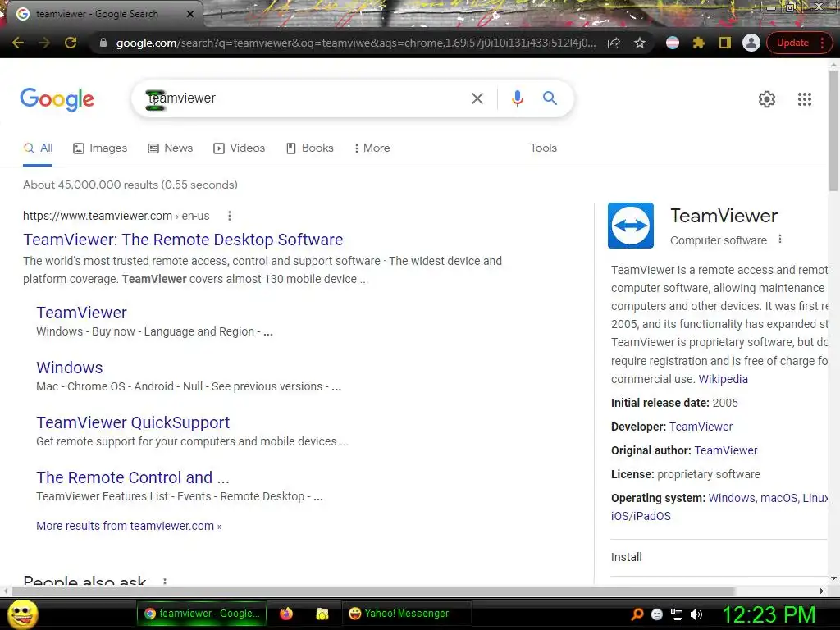Viewport: 840px width, 630px height.
Task: Click the iOS/iPadOS link
Action: [x=641, y=517]
